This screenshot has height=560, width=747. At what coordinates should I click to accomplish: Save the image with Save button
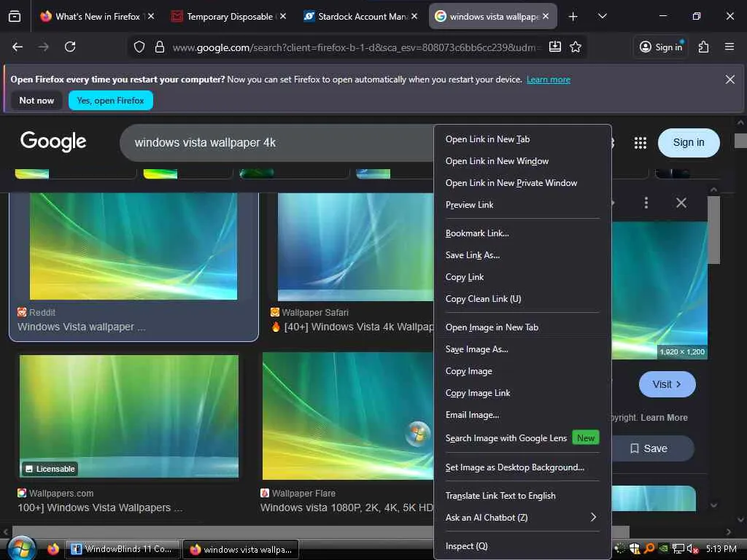pyautogui.click(x=651, y=448)
